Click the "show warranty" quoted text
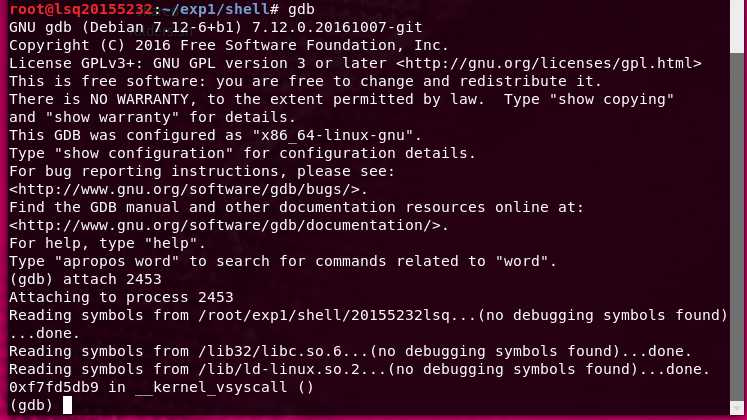The width and height of the screenshot is (747, 420). point(112,117)
